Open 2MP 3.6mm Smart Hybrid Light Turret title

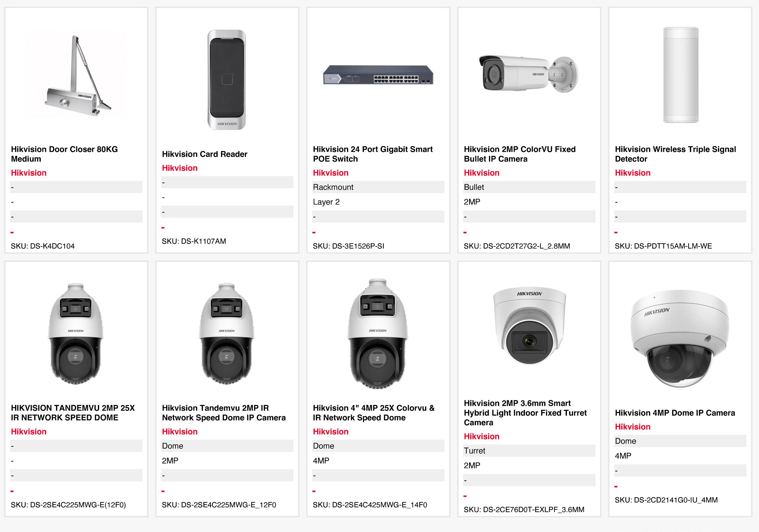525,413
